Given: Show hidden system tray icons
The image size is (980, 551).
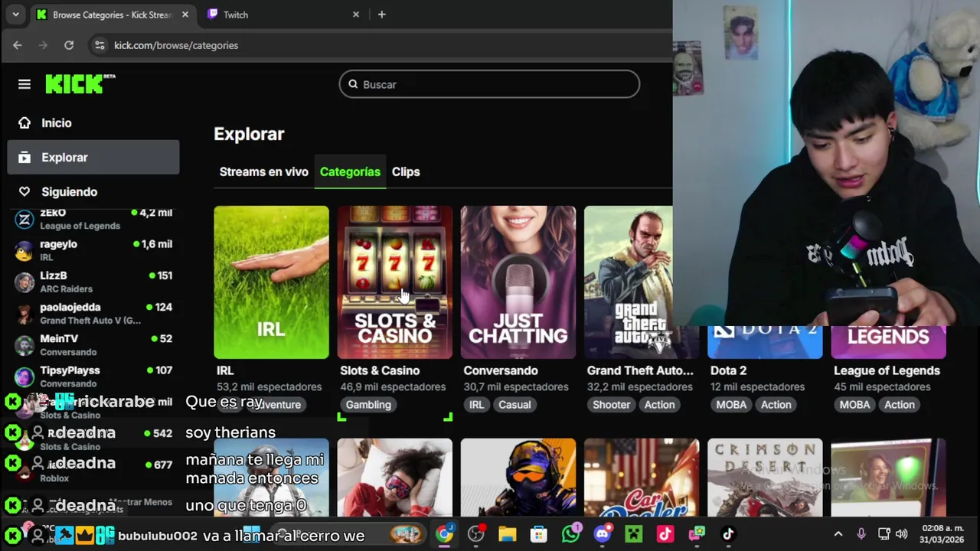Looking at the screenshot, I should point(838,533).
